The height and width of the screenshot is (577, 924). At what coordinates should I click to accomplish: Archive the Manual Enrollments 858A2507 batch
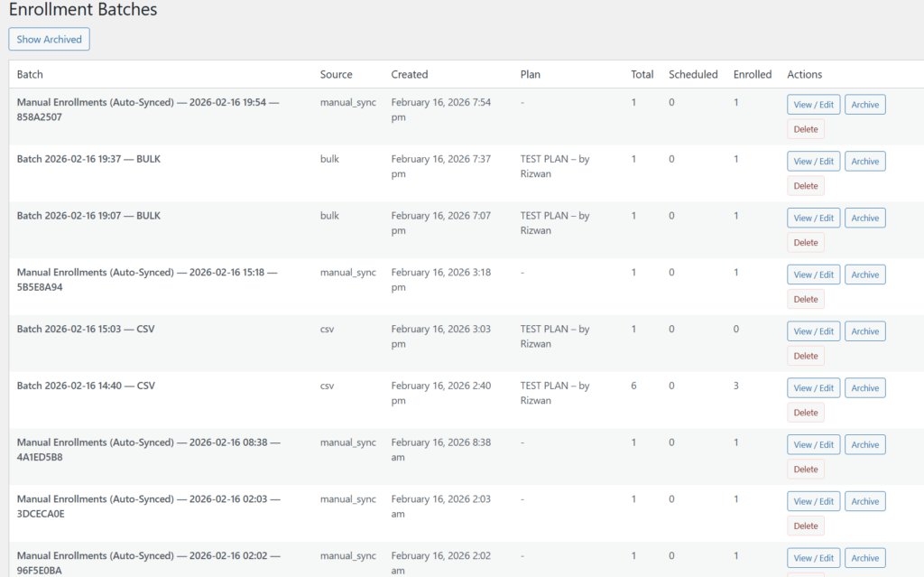point(864,105)
